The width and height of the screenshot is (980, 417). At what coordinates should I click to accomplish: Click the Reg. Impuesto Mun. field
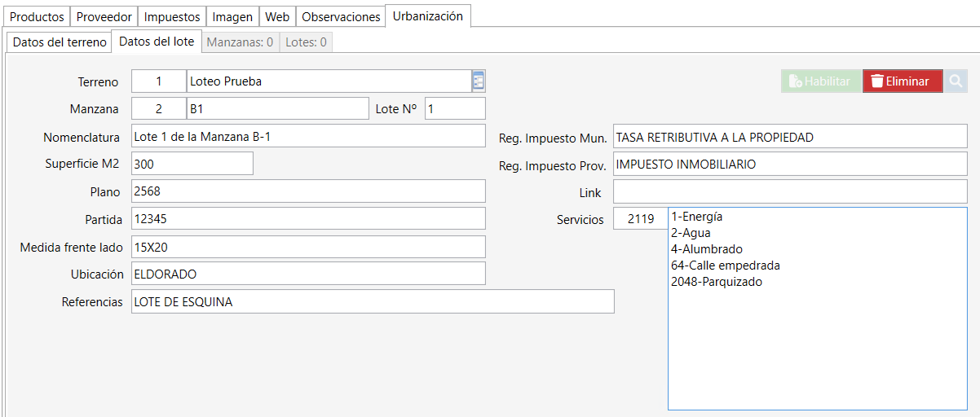click(x=789, y=137)
